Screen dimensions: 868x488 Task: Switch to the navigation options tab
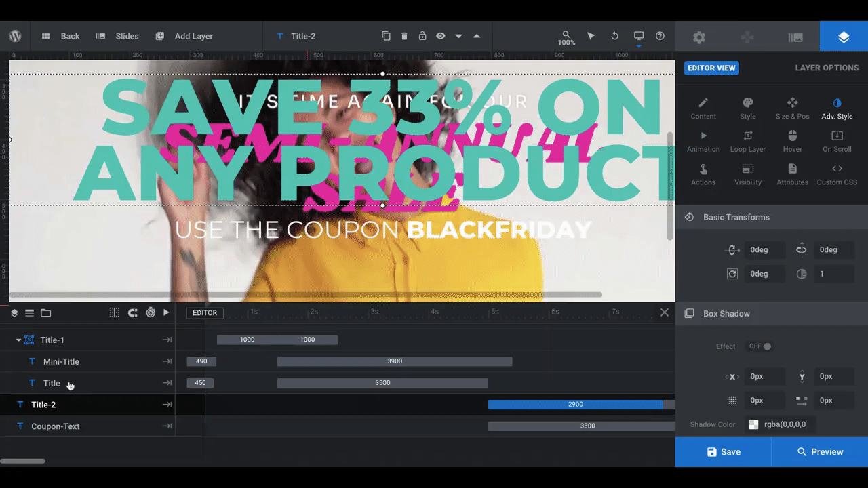pos(747,37)
